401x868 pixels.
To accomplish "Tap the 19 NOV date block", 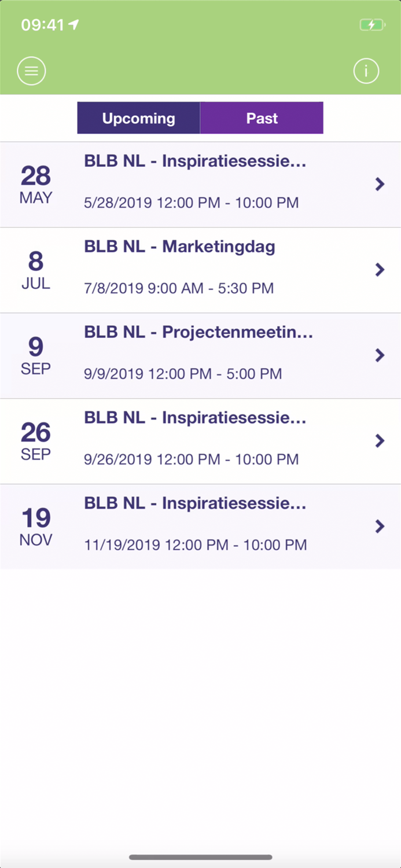I will click(36, 527).
